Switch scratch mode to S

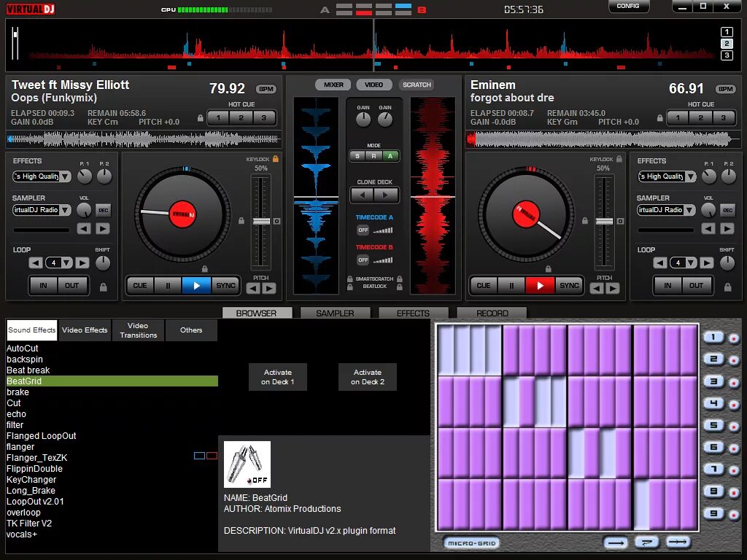pyautogui.click(x=357, y=156)
